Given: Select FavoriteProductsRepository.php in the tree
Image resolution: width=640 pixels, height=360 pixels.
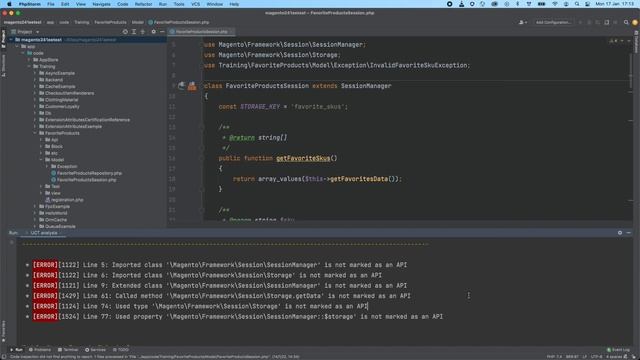Looking at the screenshot, I should [x=89, y=173].
